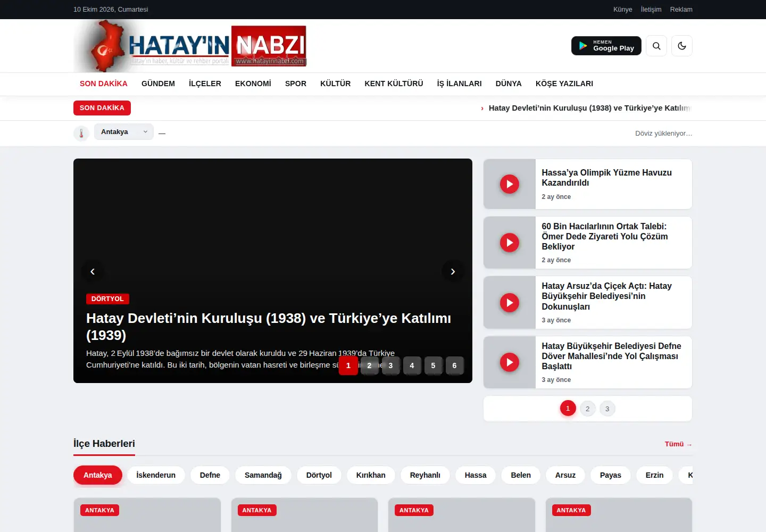Select slide 2 in main slider

pos(369,365)
